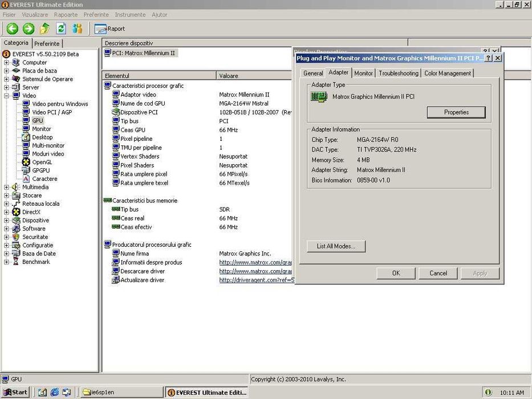The height and width of the screenshot is (399, 532).
Task: Open the Raport report wizard
Action: click(109, 29)
